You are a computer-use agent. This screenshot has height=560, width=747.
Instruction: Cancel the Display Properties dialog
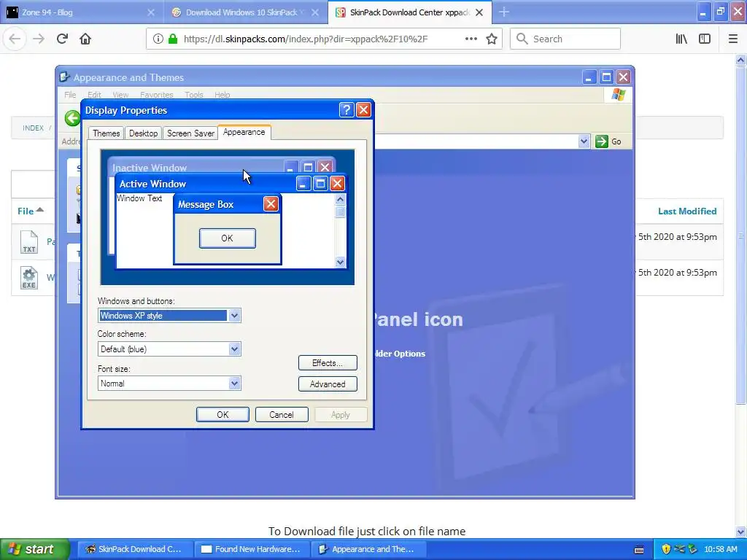coord(282,415)
